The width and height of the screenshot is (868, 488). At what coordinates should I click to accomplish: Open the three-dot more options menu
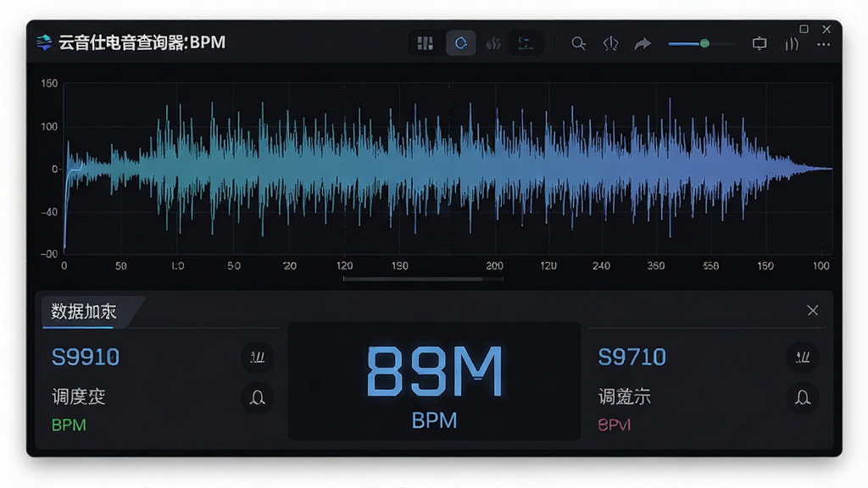tap(823, 44)
